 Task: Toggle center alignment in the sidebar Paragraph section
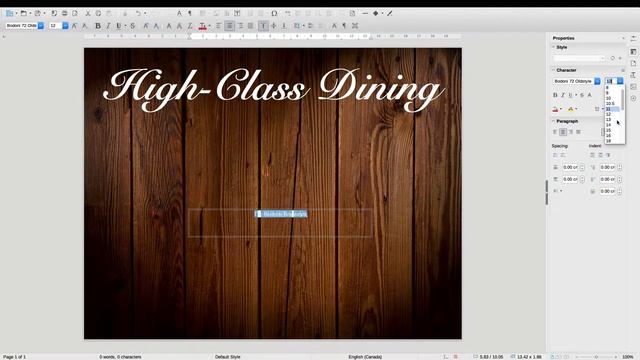pos(563,132)
